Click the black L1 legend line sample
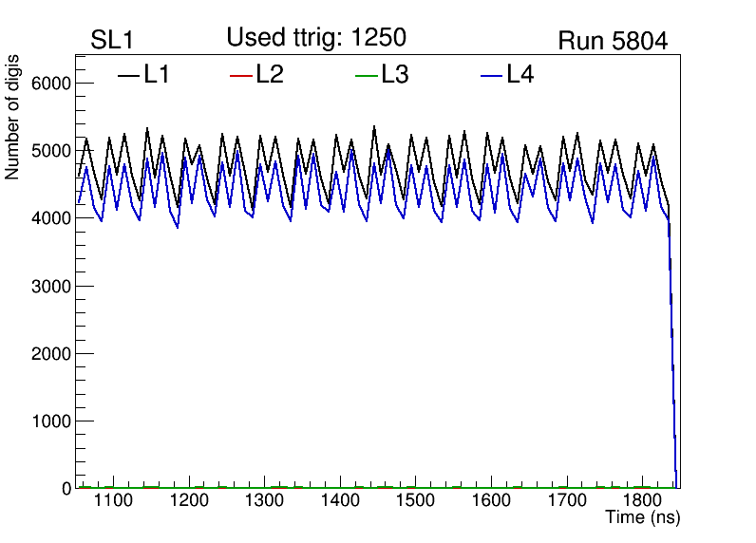This screenshot has height=543, width=756. (x=128, y=75)
